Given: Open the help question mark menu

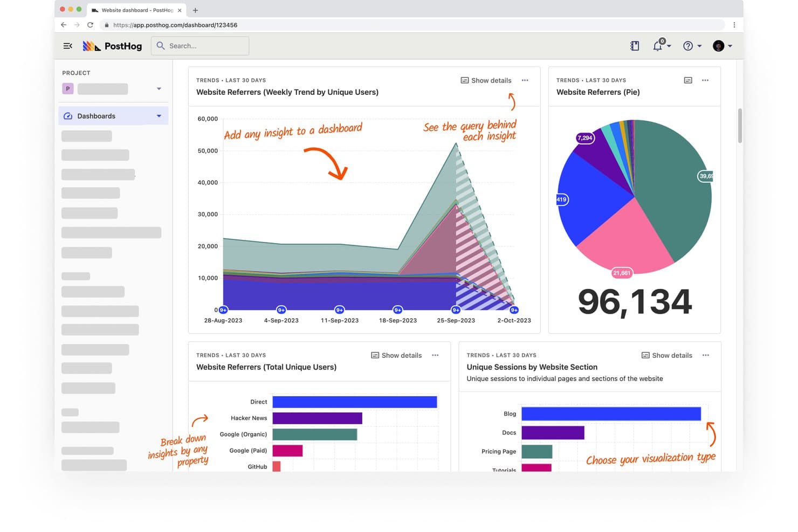Looking at the screenshot, I should point(692,46).
